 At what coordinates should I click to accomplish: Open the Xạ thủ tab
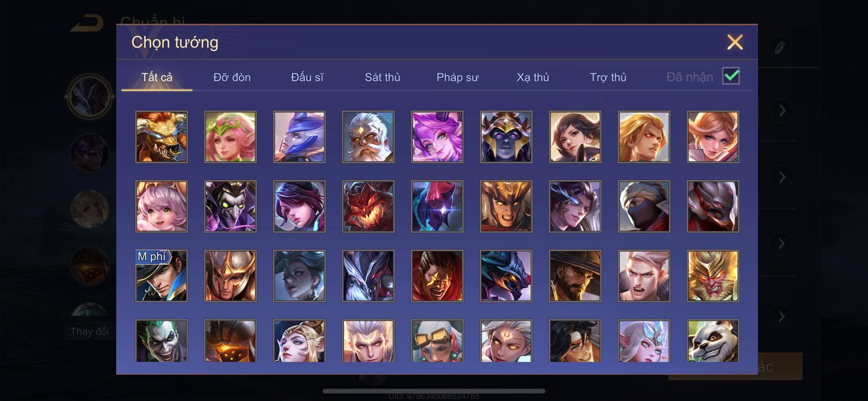533,77
